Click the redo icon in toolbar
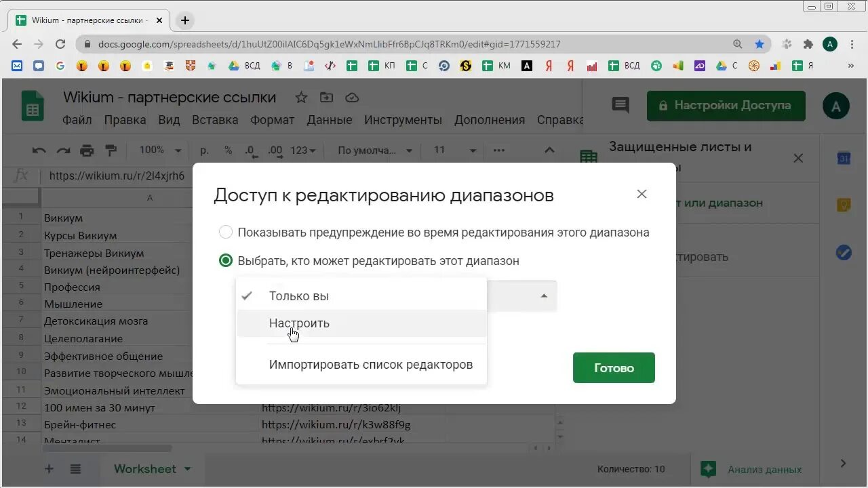 coord(63,150)
